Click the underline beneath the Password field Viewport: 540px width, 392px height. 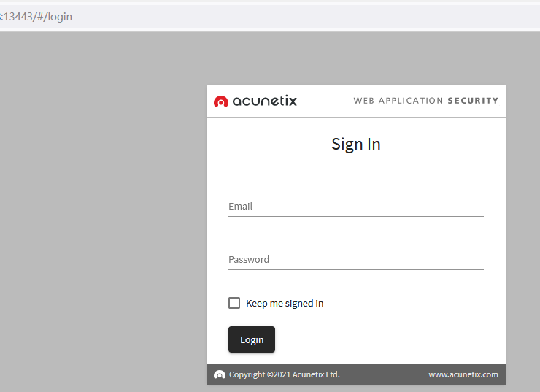coord(356,269)
